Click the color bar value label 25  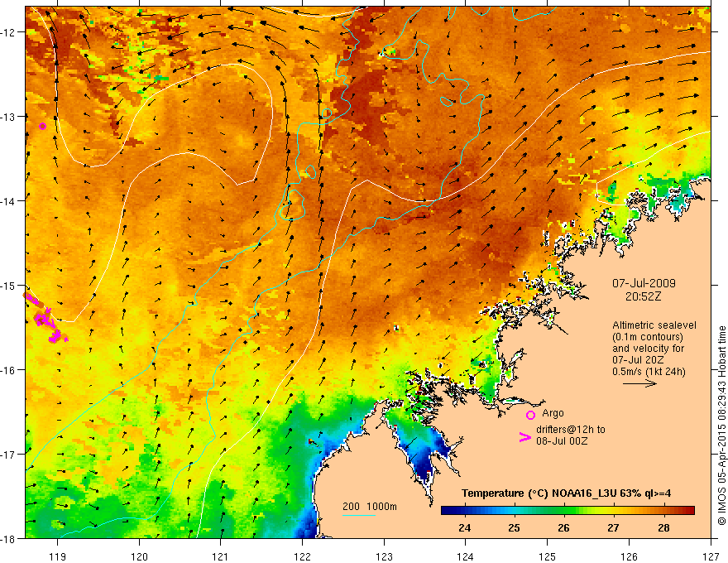pyautogui.click(x=514, y=527)
